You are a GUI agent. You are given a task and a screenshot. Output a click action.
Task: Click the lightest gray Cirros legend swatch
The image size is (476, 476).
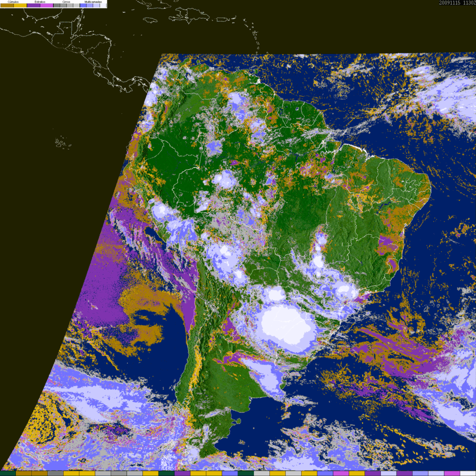click(76, 5)
